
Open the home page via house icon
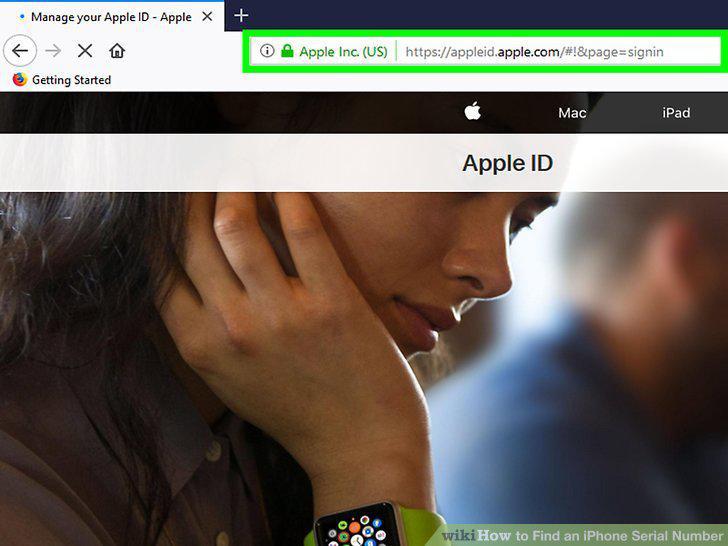tap(117, 51)
